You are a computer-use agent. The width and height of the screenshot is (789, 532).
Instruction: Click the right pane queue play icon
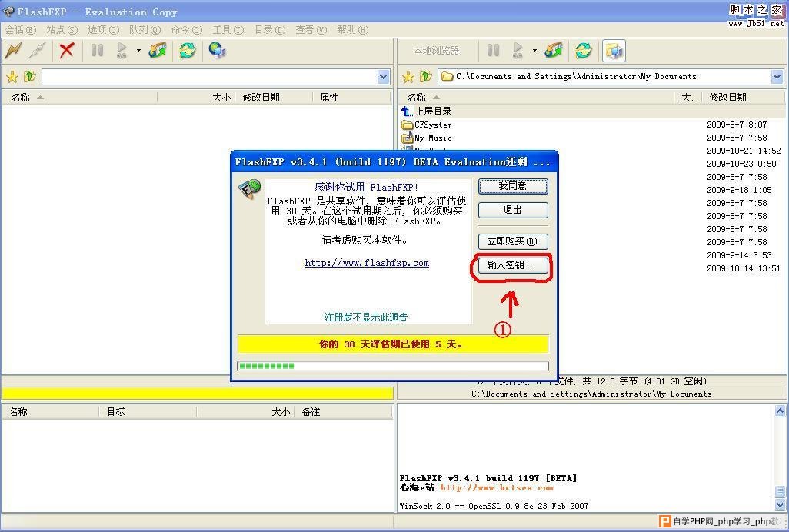518,50
